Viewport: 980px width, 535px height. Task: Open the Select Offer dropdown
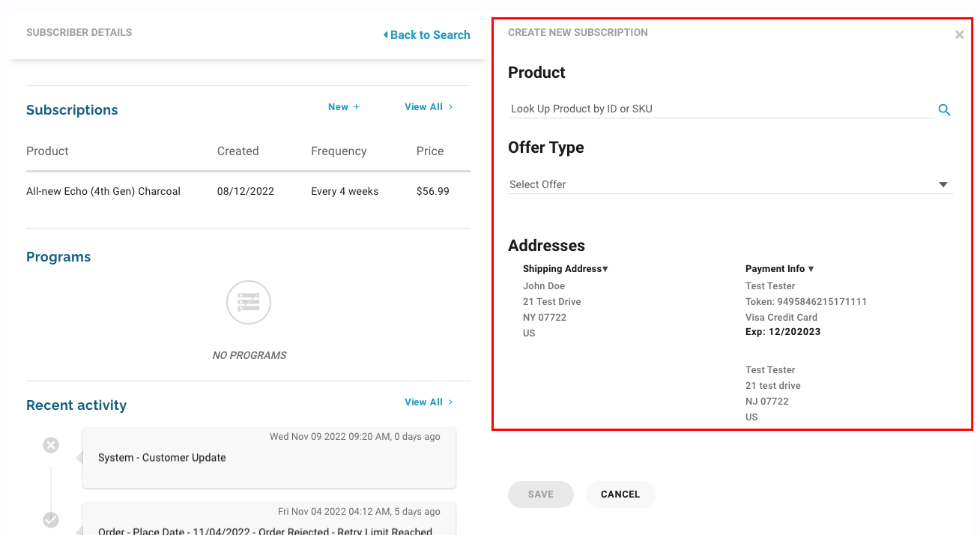[730, 184]
